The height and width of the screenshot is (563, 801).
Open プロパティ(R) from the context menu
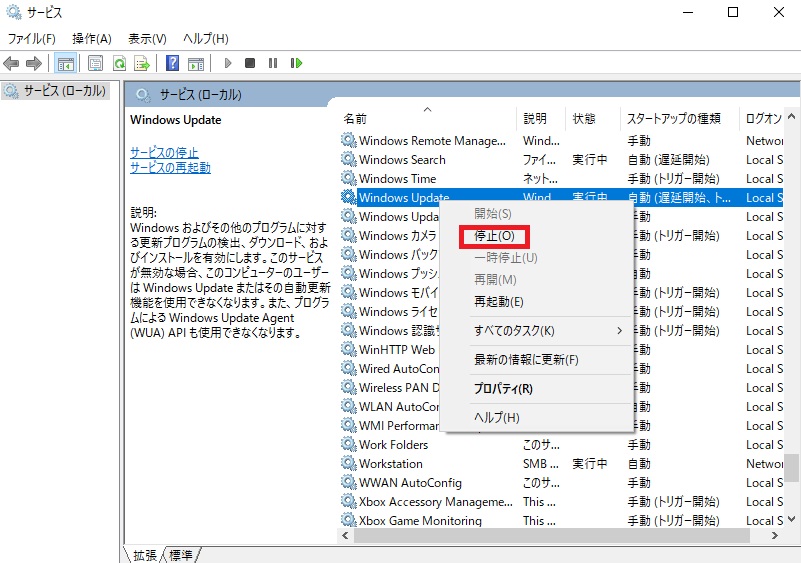pos(503,389)
